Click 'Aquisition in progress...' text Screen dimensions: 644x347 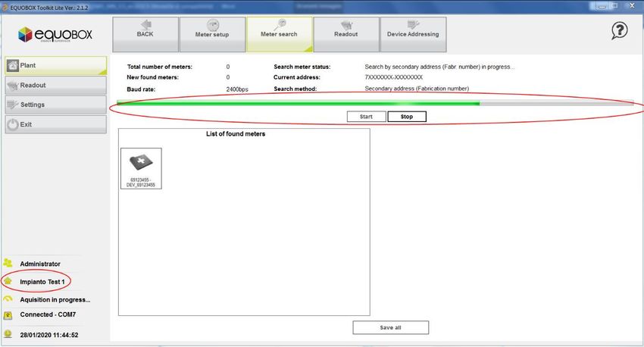click(55, 300)
